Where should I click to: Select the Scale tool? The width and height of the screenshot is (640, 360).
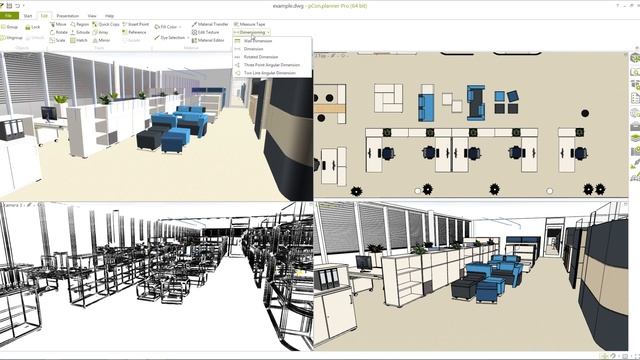tap(58, 40)
